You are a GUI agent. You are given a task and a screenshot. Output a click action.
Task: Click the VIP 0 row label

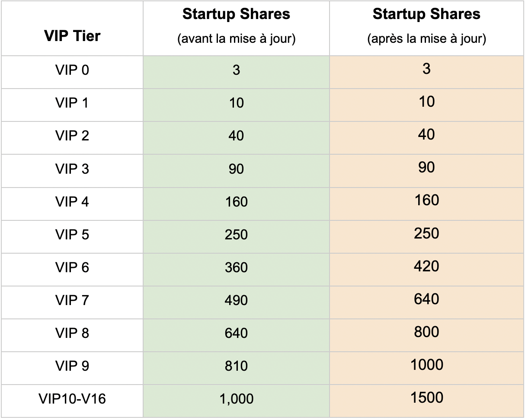[72, 70]
